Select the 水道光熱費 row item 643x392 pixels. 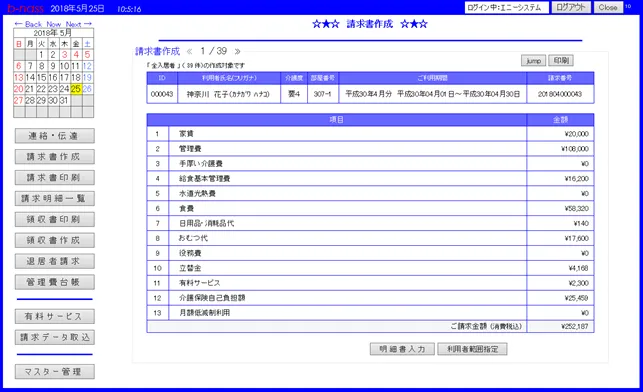click(x=348, y=194)
